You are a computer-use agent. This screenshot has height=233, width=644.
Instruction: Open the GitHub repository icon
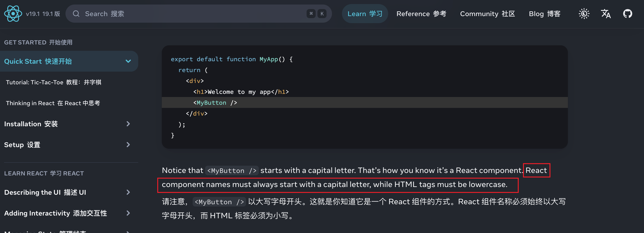point(627,14)
